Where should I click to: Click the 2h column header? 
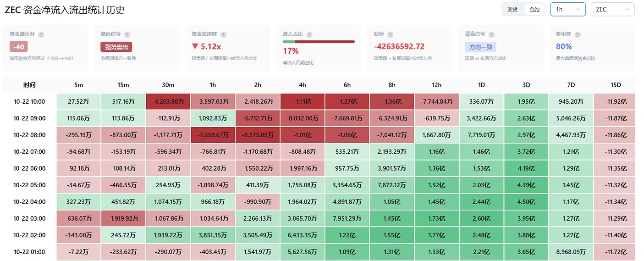(258, 85)
